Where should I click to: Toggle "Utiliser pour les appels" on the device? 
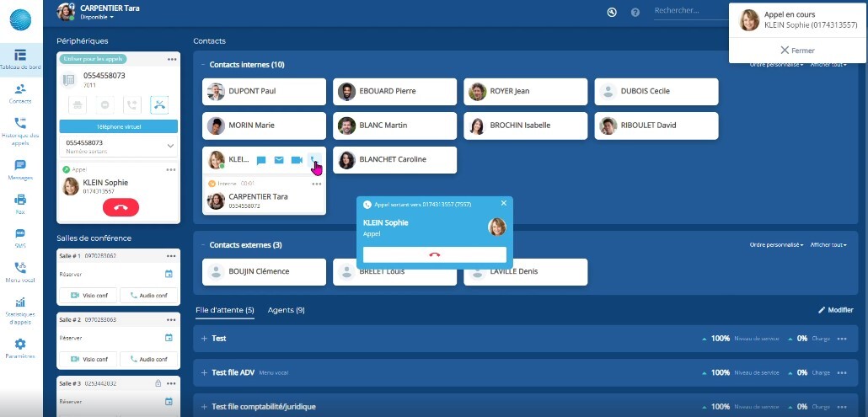(x=94, y=59)
